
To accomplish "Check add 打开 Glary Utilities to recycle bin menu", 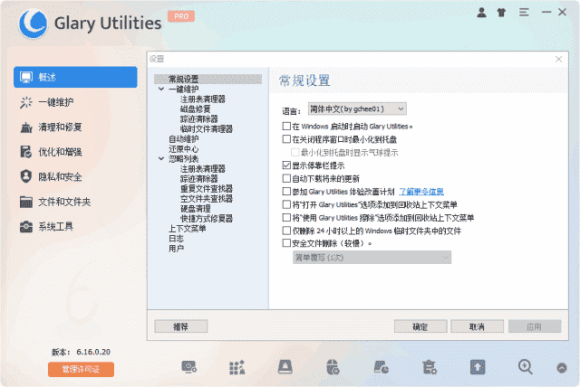I will (x=286, y=204).
